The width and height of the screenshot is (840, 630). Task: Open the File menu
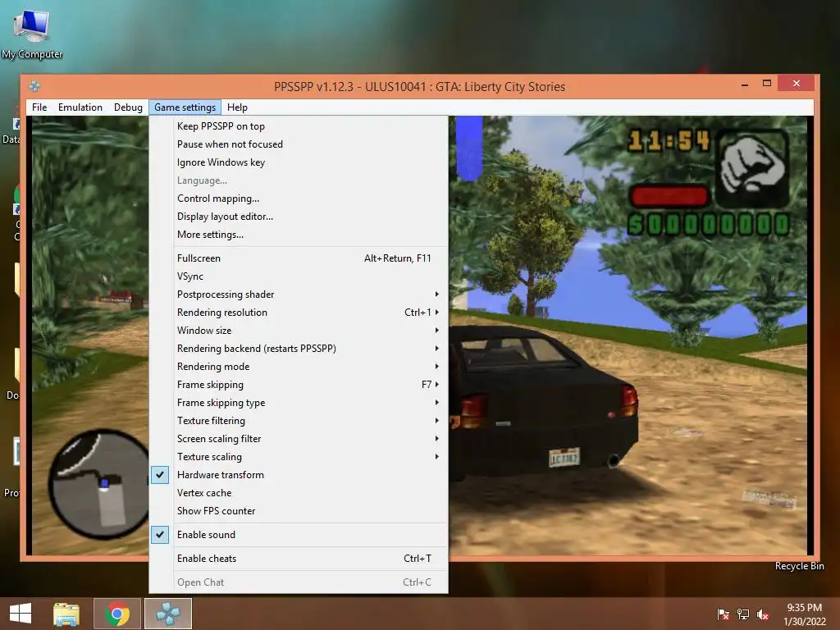coord(39,107)
